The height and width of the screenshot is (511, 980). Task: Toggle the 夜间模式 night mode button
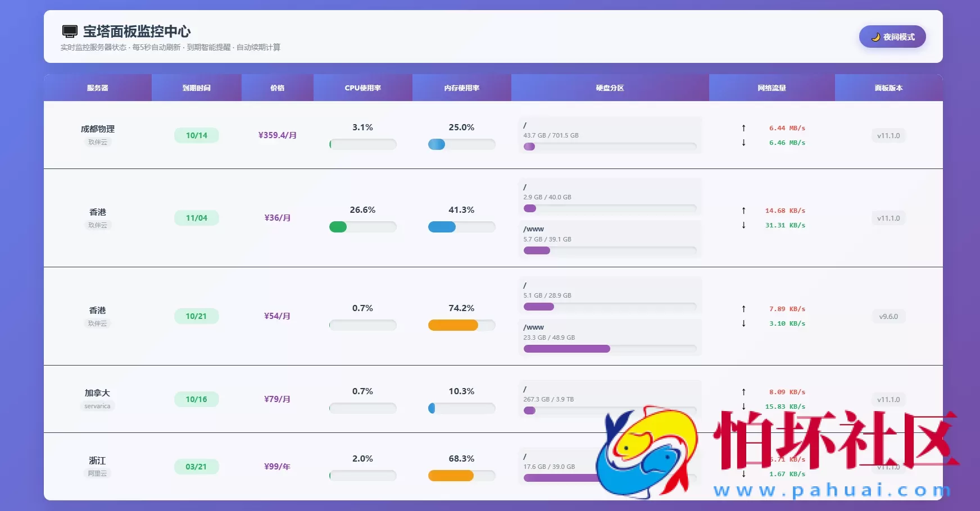(x=892, y=36)
